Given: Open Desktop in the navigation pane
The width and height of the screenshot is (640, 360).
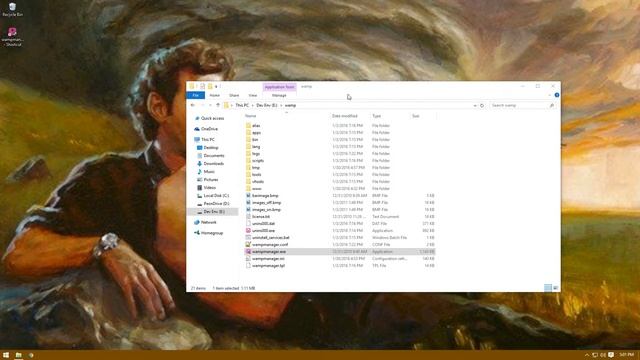Looking at the screenshot, I should pyautogui.click(x=208, y=148).
